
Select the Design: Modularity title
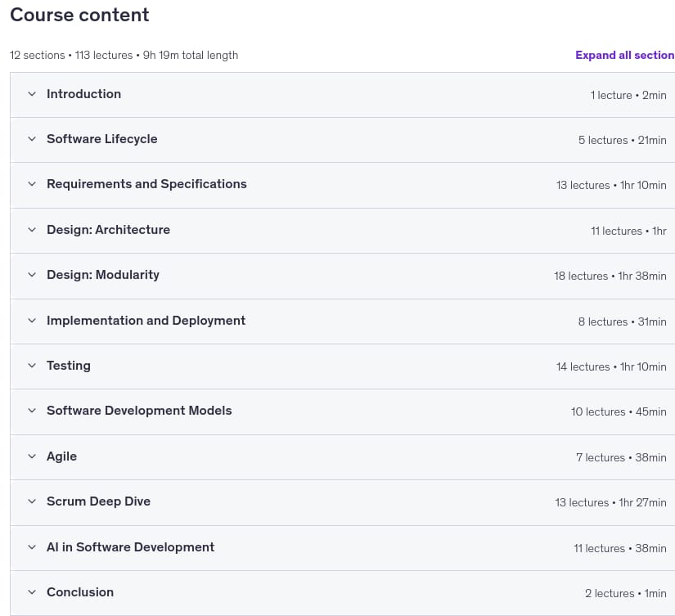click(103, 275)
